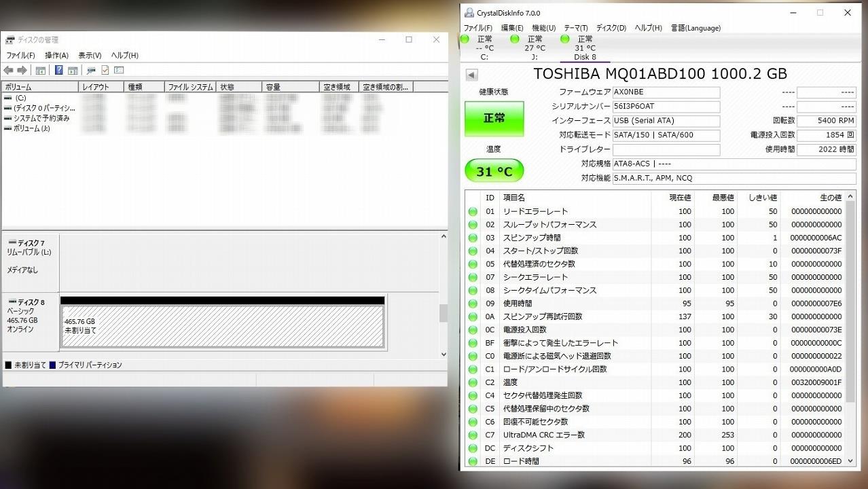
Task: Open 言語(Language) menu in CrystalDiskInfo
Action: click(x=695, y=28)
